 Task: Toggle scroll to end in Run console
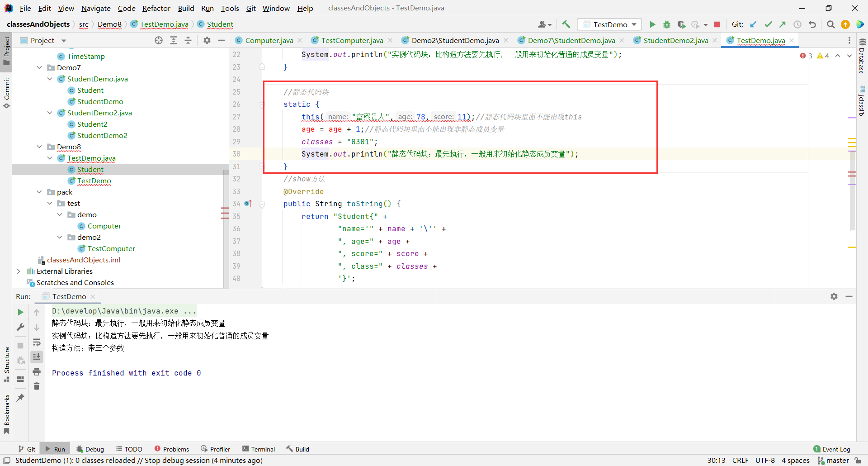tap(37, 357)
